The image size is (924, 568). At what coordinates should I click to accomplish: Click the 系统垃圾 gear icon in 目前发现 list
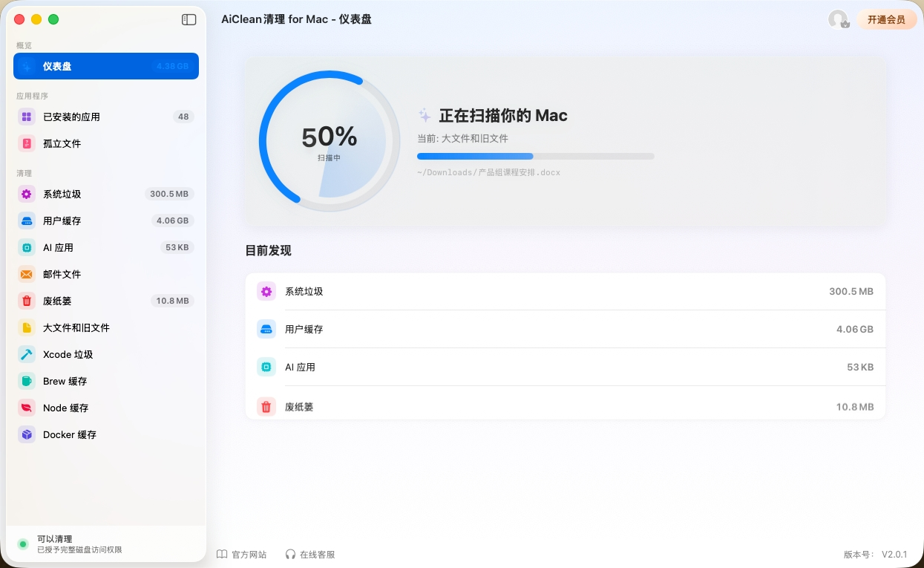pos(266,291)
